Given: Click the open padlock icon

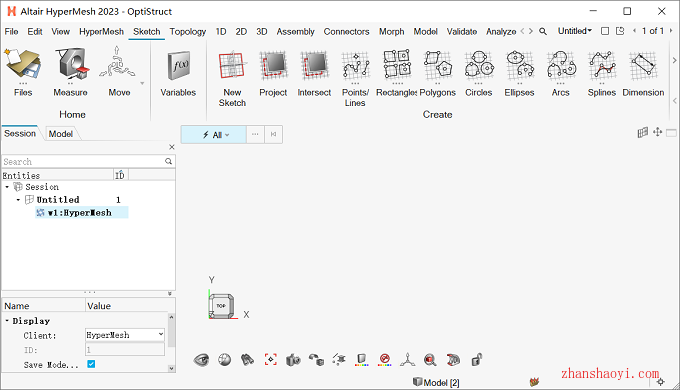Looking at the screenshot, I should click(x=477, y=360).
